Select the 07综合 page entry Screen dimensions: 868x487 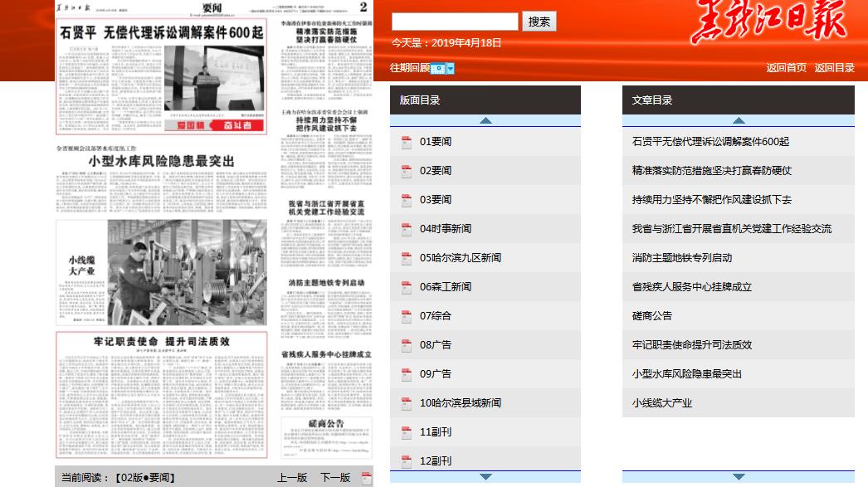[x=435, y=316]
